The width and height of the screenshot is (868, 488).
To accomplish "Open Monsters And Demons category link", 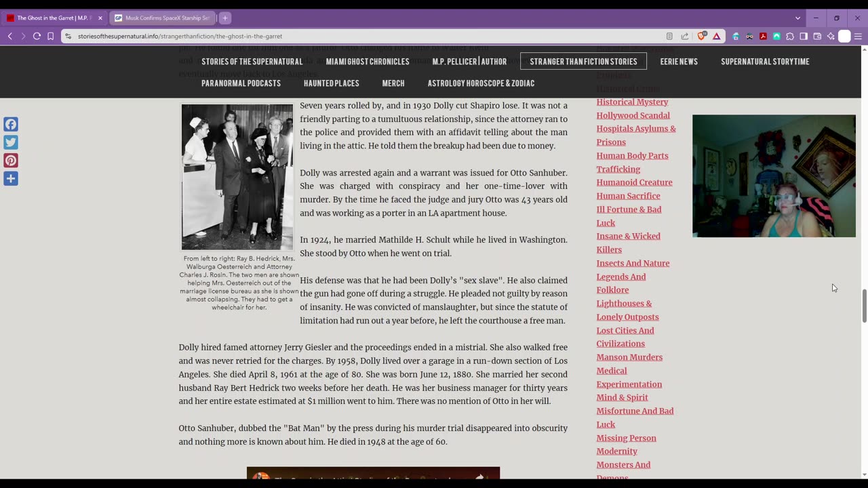I will pyautogui.click(x=623, y=471).
